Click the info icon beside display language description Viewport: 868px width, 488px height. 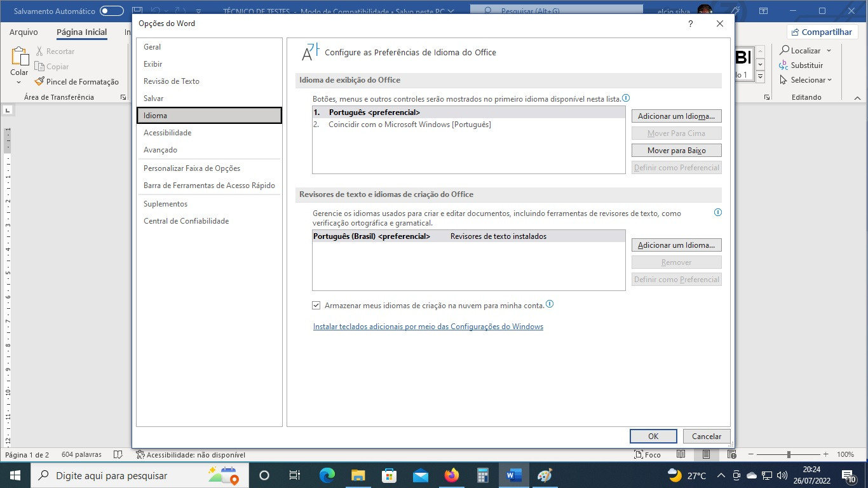pyautogui.click(x=626, y=98)
